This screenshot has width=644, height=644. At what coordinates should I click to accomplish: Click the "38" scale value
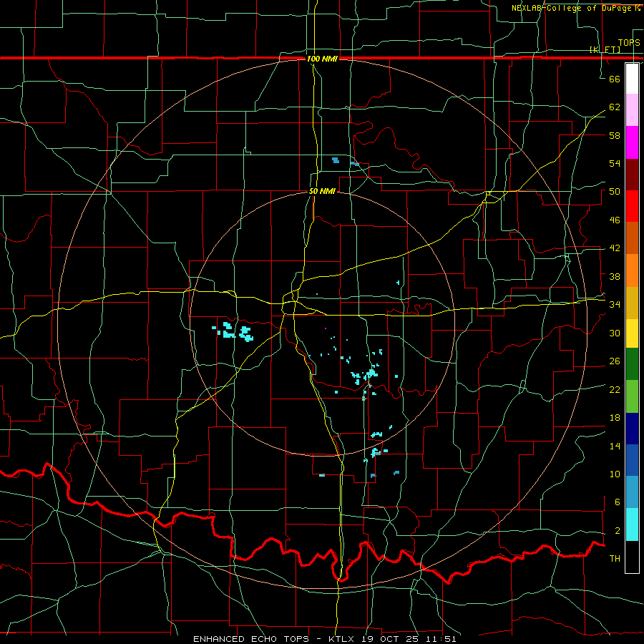click(x=615, y=276)
